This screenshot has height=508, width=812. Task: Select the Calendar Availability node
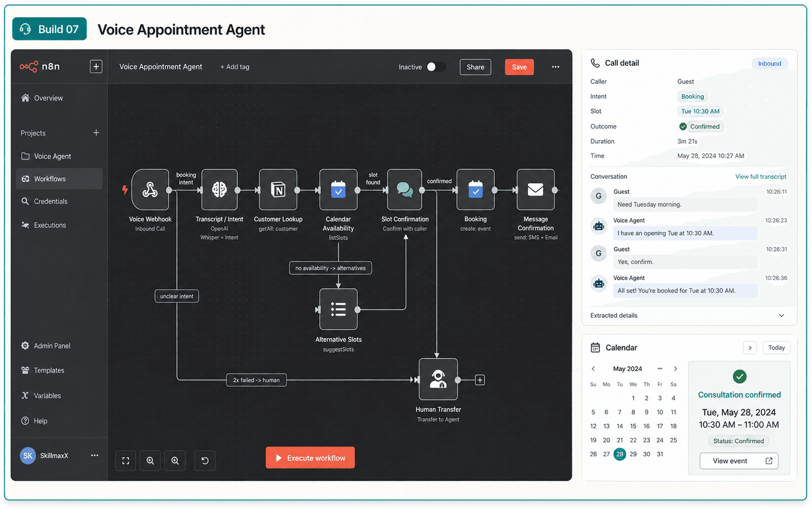(338, 189)
